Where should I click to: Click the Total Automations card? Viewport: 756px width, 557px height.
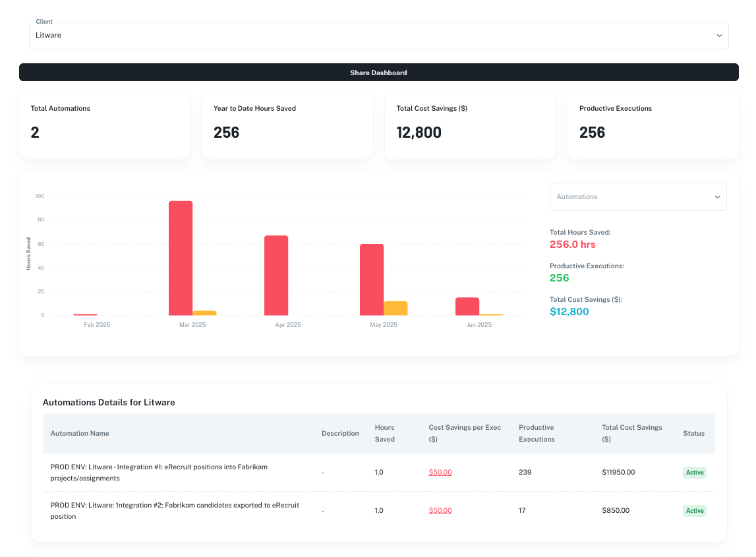tap(104, 125)
